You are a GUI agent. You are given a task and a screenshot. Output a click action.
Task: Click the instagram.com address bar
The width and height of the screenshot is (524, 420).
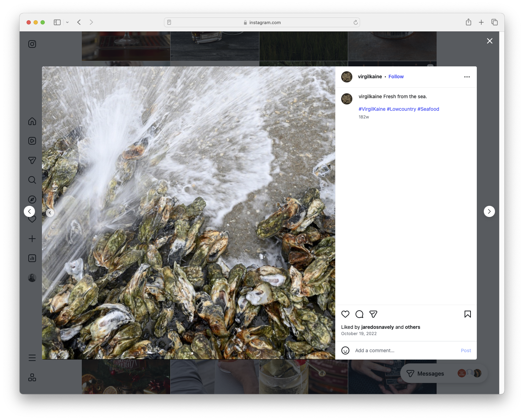262,22
